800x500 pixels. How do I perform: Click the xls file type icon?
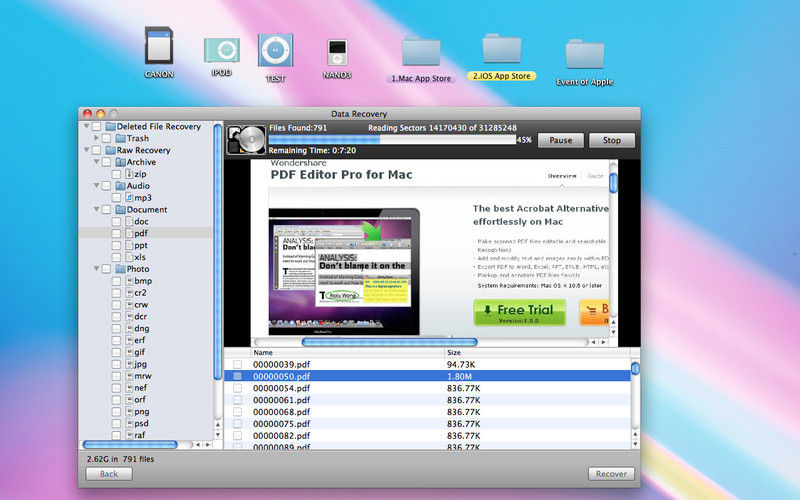(129, 257)
